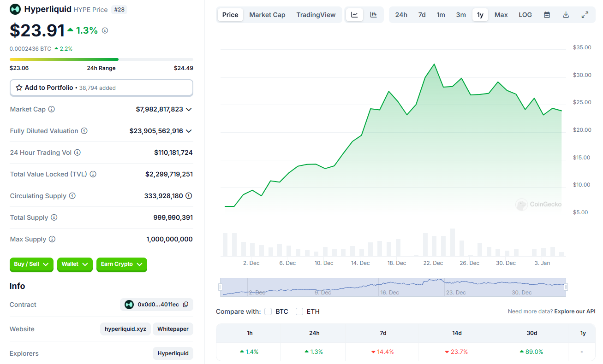The image size is (603, 364).
Task: Open Max Supply info icon
Action: (52, 239)
